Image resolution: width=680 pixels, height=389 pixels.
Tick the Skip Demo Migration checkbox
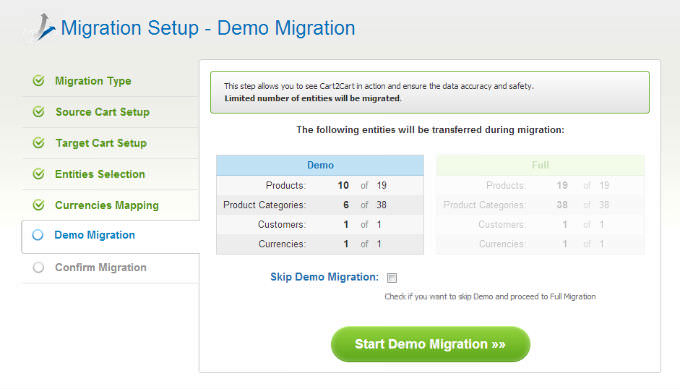[x=392, y=278]
